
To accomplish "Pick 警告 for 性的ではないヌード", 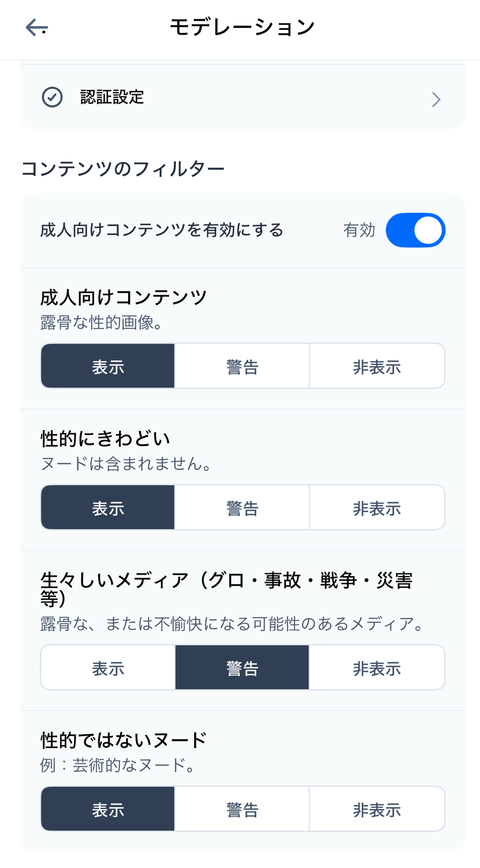I will coord(242,809).
